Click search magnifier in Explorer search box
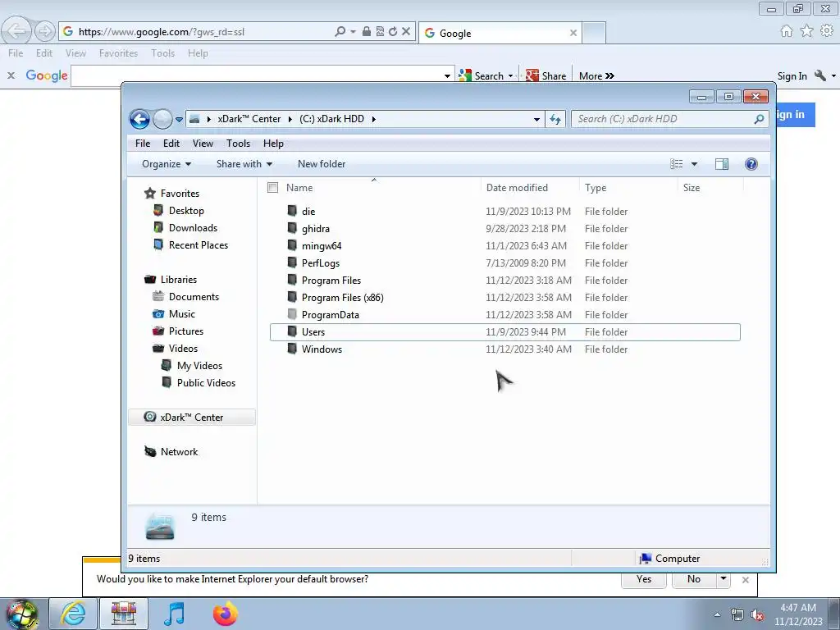The width and height of the screenshot is (840, 630). click(759, 119)
